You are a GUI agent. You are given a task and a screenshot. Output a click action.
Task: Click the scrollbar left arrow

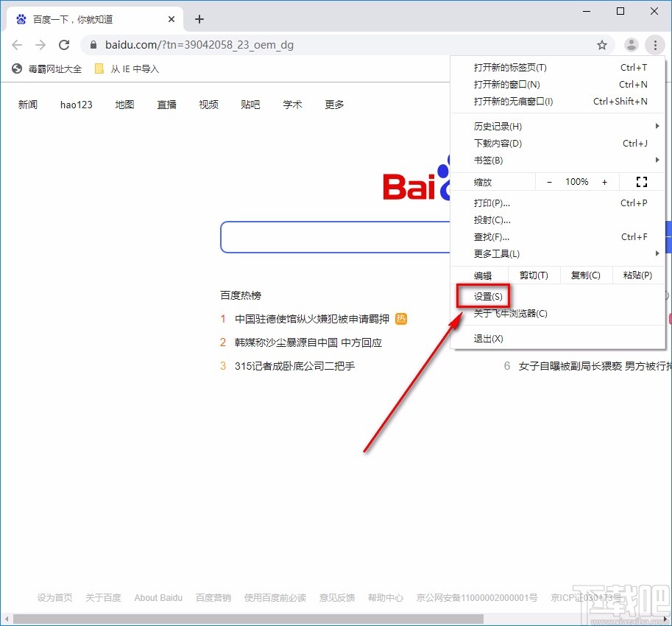[x=7, y=619]
